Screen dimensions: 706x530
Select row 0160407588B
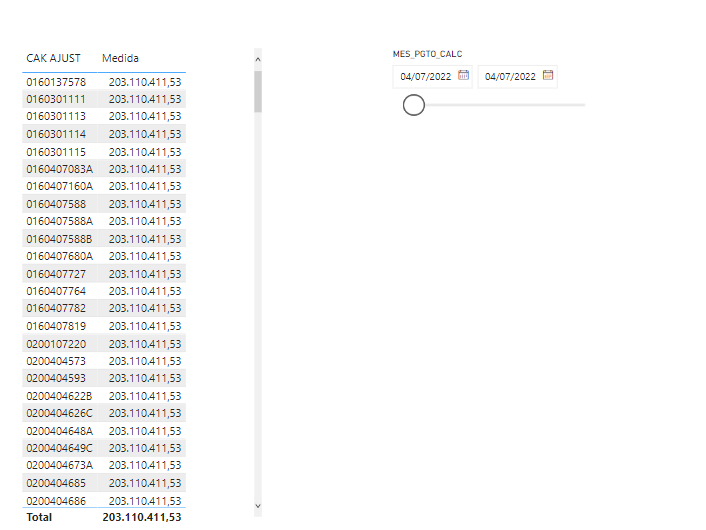point(104,239)
